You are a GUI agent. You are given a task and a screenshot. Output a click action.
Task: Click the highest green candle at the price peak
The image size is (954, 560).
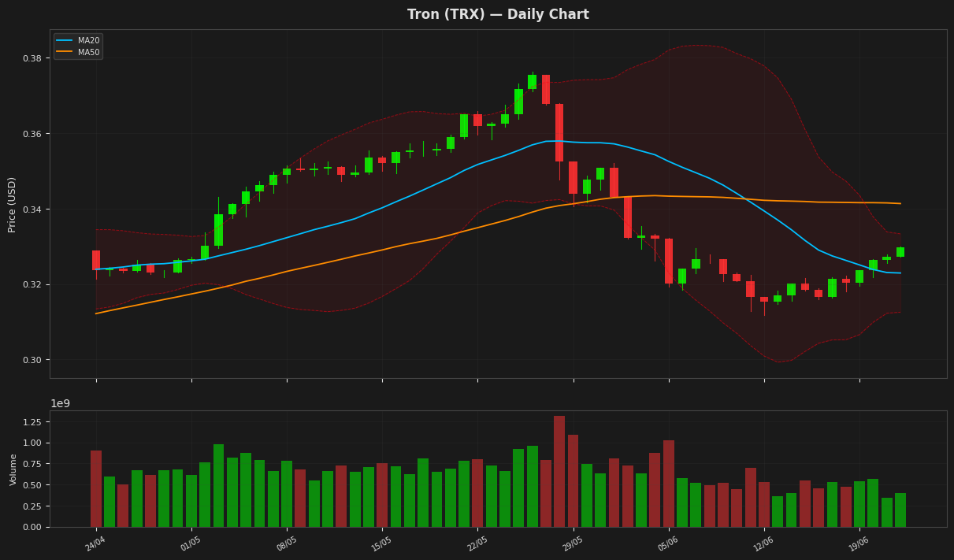click(532, 81)
